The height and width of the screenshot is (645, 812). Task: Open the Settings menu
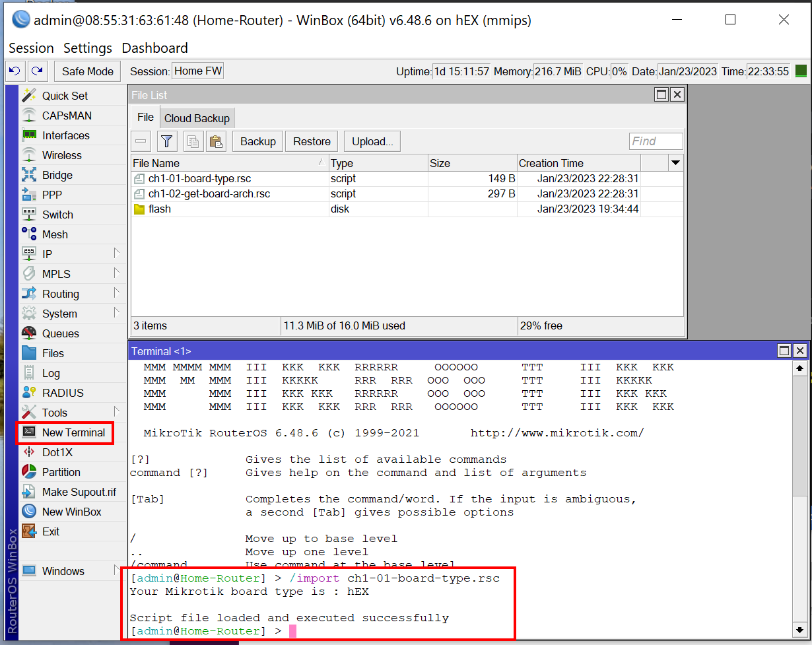(x=87, y=48)
